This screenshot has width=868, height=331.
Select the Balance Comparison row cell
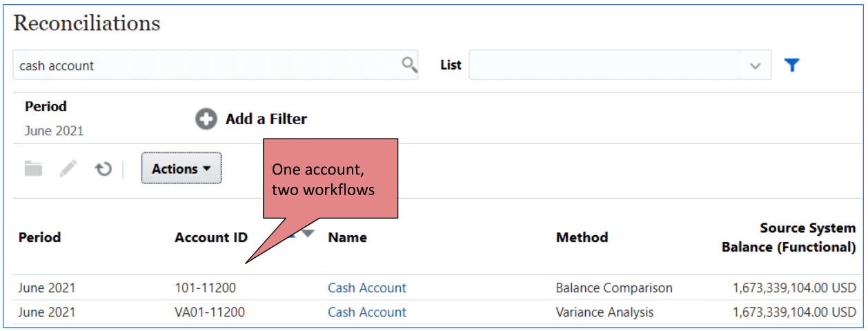pos(614,288)
